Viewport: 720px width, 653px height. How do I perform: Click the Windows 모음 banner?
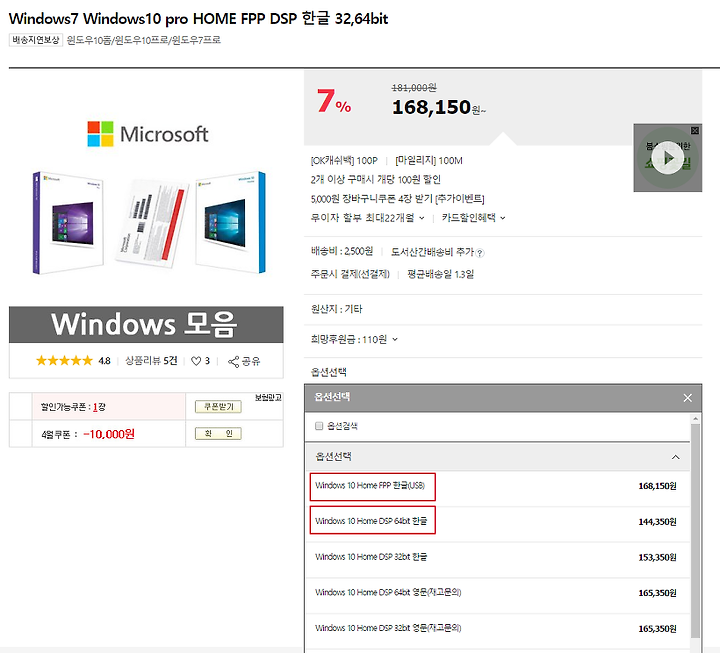(146, 325)
